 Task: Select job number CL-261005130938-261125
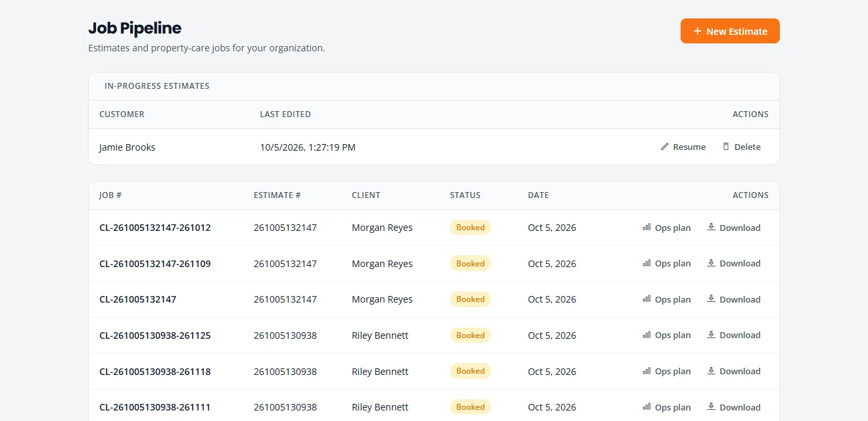[x=155, y=335]
